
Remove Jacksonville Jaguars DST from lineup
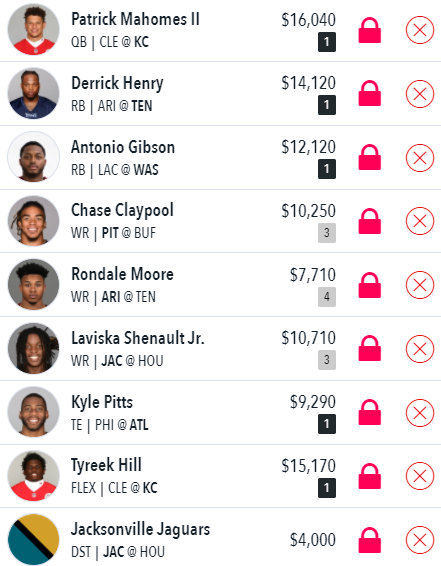(420, 540)
